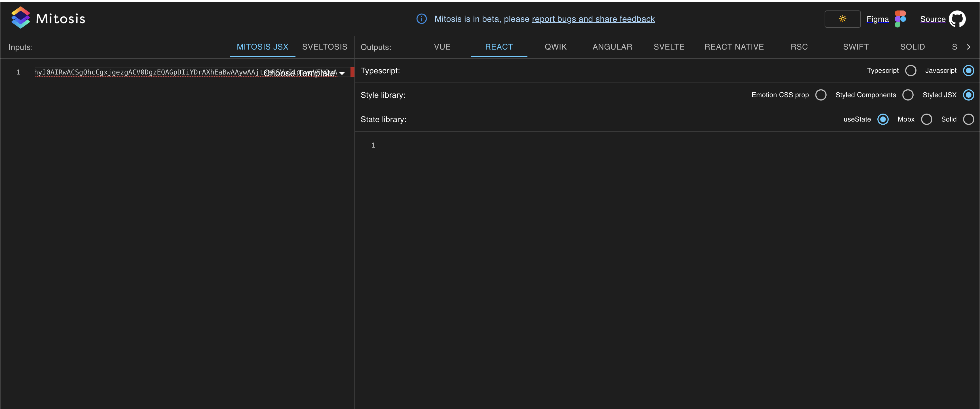Screen dimensions: 980x409
Task: Select Solid as the state library
Action: pyautogui.click(x=969, y=119)
